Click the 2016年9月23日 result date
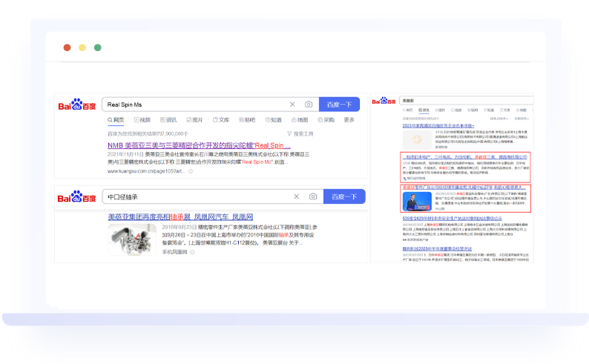 [x=180, y=227]
